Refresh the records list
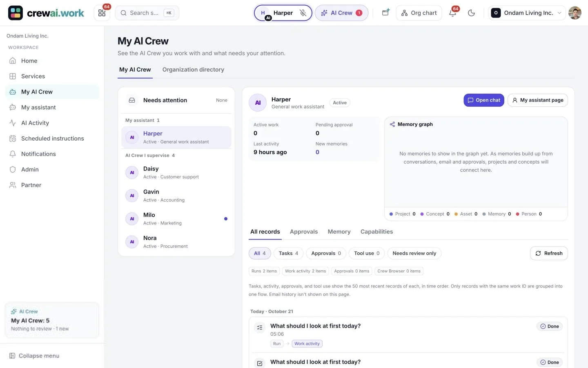 click(x=549, y=254)
